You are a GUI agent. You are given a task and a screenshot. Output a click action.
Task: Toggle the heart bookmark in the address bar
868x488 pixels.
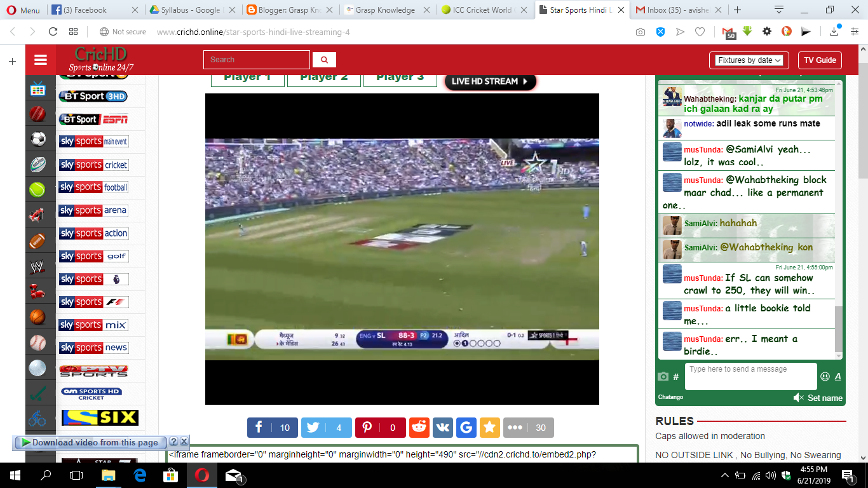699,31
